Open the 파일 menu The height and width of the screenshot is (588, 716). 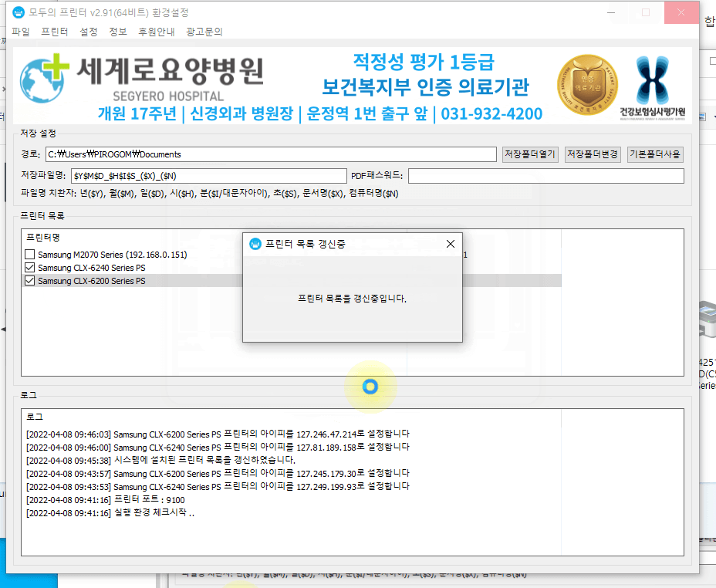[x=21, y=32]
